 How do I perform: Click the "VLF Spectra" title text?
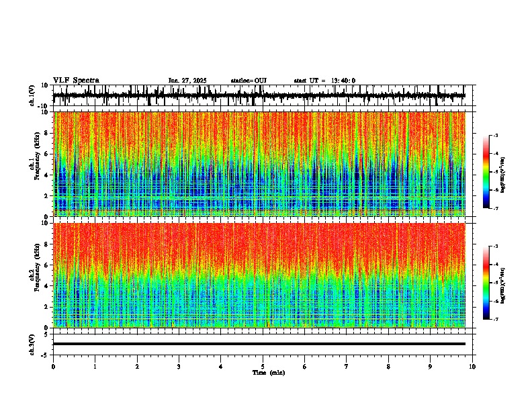tap(76, 81)
